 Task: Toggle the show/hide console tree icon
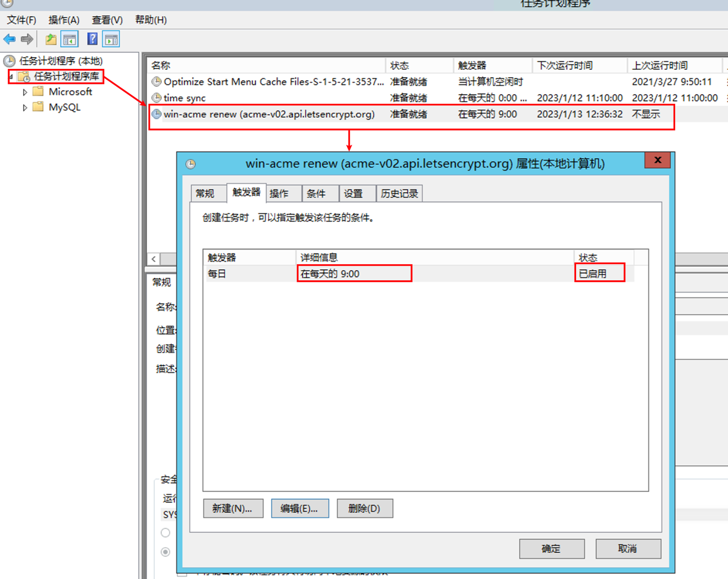(69, 39)
